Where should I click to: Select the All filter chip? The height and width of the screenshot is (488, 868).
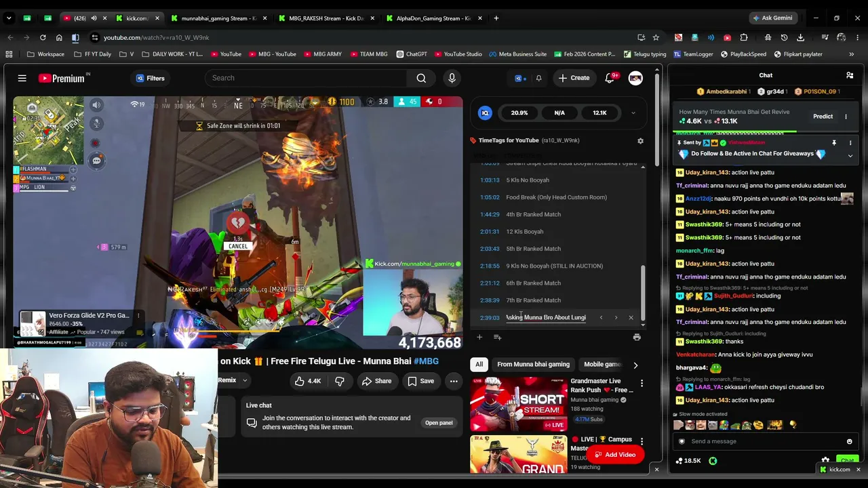pyautogui.click(x=479, y=365)
